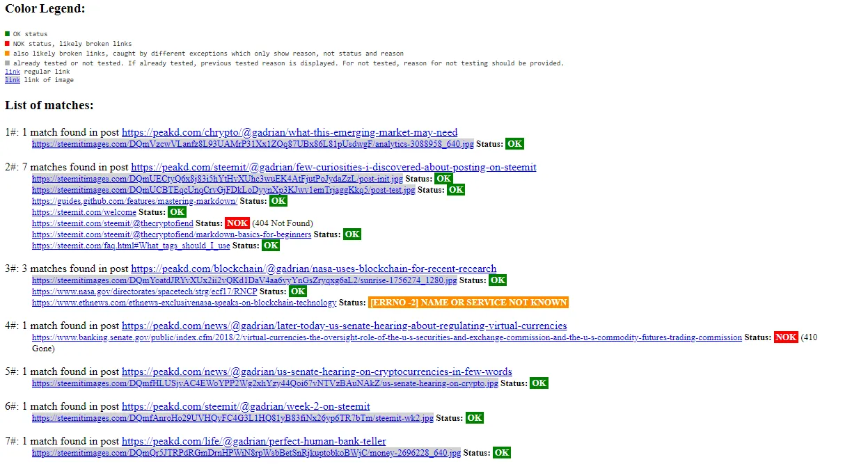The width and height of the screenshot is (868, 464).
Task: Open the money-2696228_640.jpg image link
Action: point(246,453)
